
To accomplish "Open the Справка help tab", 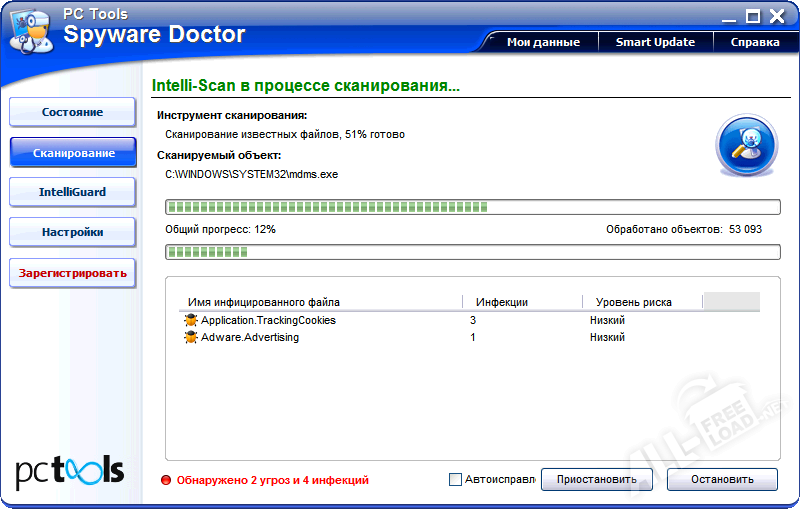I will (x=755, y=42).
